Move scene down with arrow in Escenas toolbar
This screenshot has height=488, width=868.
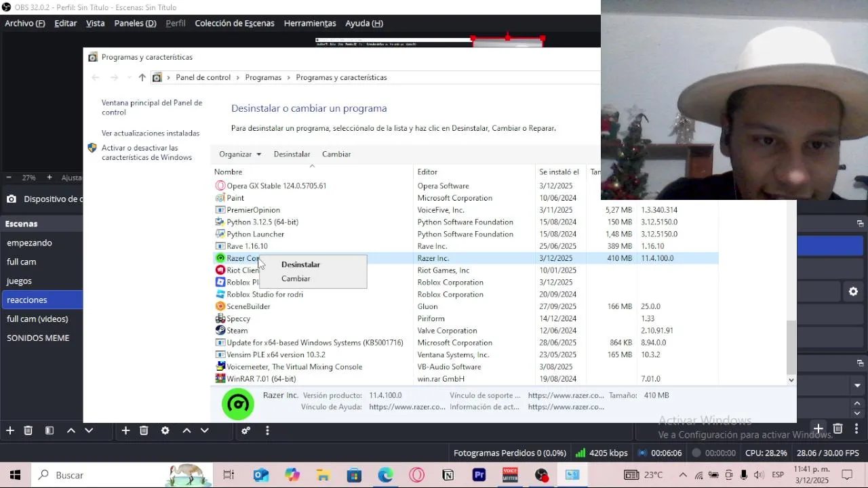pyautogui.click(x=89, y=430)
